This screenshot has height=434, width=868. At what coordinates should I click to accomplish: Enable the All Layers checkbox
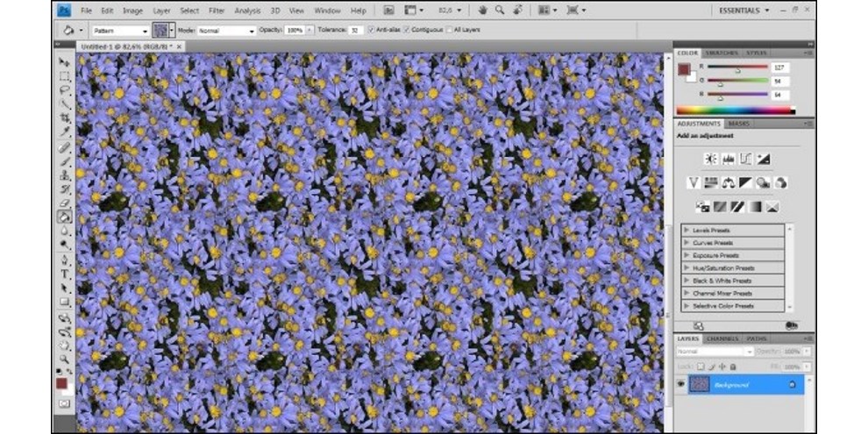449,30
